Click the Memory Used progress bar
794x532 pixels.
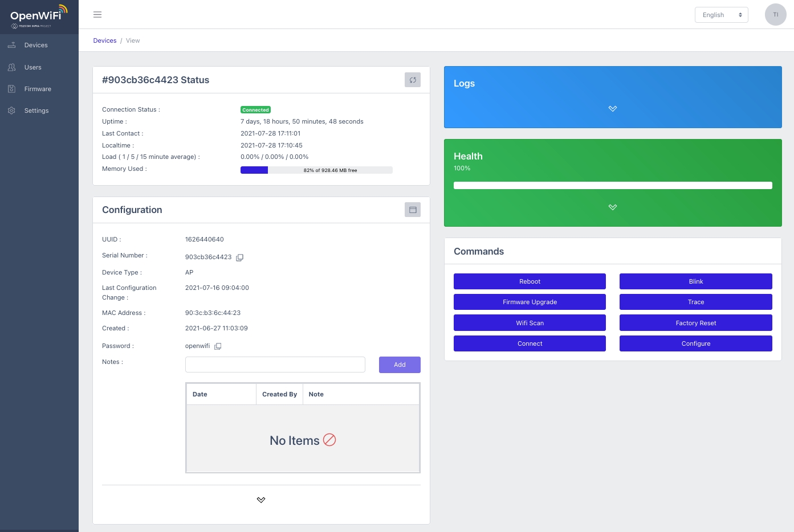tap(316, 170)
